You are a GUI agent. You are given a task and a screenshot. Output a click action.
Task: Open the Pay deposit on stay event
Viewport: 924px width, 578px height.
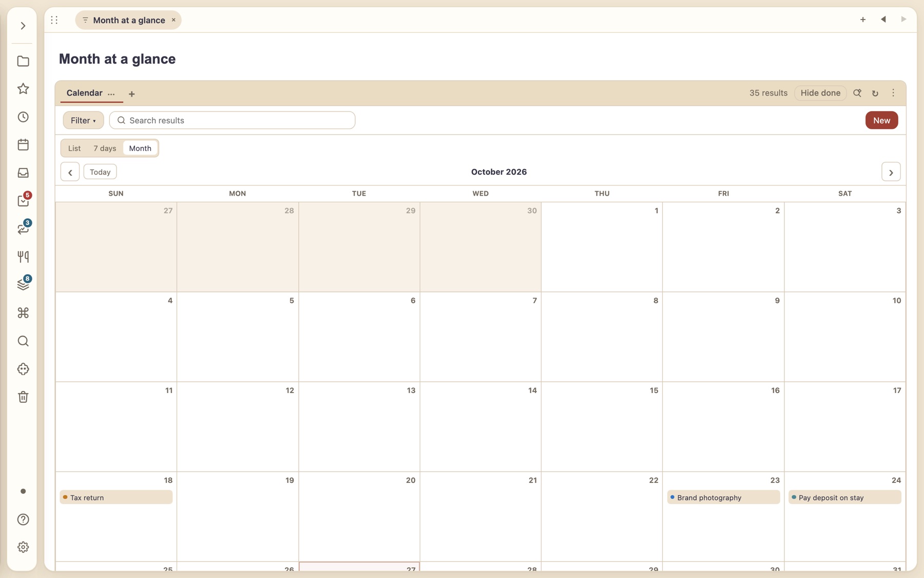[845, 497]
